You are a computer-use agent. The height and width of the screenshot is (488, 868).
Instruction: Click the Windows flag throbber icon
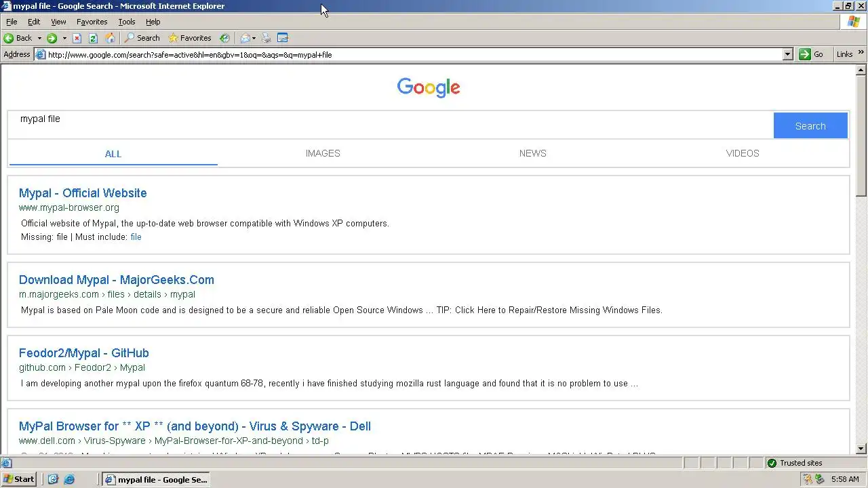(x=854, y=22)
